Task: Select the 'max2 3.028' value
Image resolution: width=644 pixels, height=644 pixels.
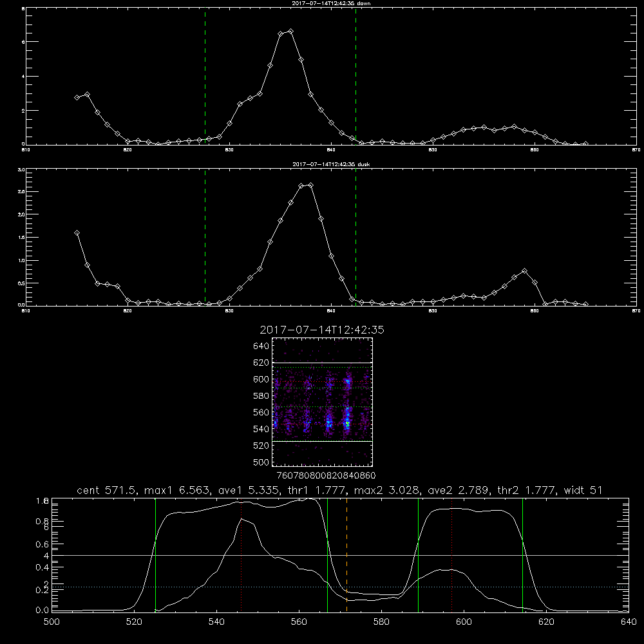Action: 386,490
